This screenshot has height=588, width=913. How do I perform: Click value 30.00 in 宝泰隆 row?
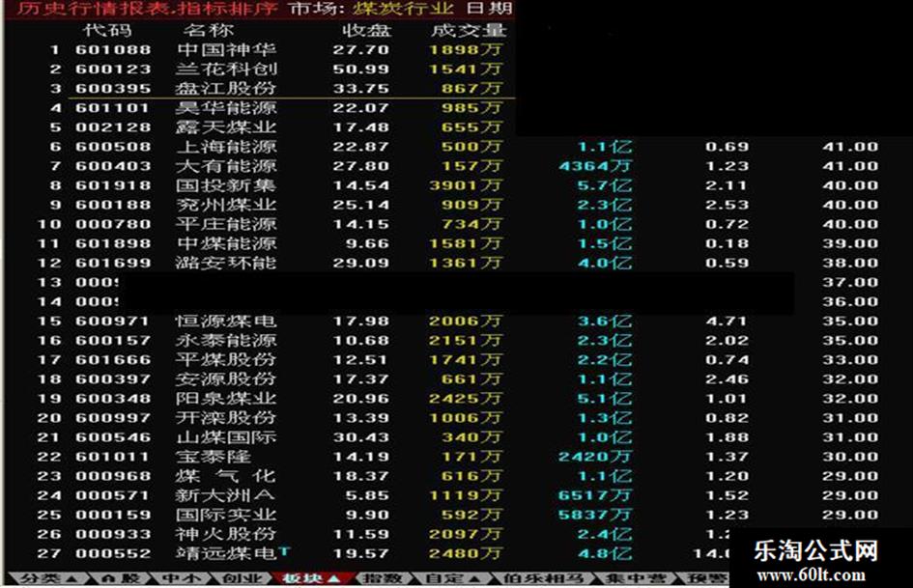click(850, 457)
